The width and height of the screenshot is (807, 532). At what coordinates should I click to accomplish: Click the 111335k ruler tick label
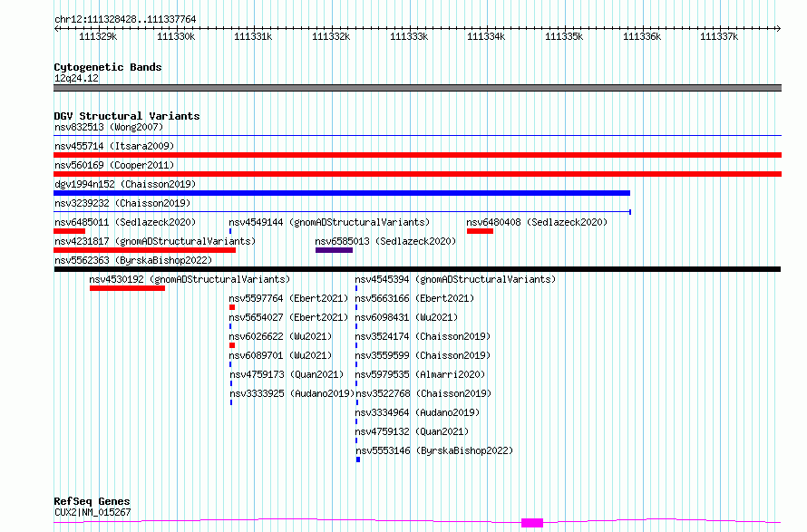[x=564, y=36]
